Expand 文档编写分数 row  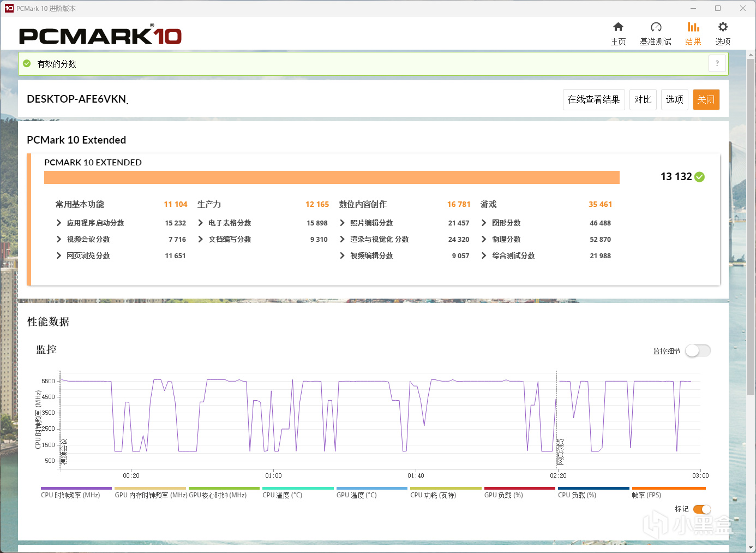pyautogui.click(x=201, y=239)
